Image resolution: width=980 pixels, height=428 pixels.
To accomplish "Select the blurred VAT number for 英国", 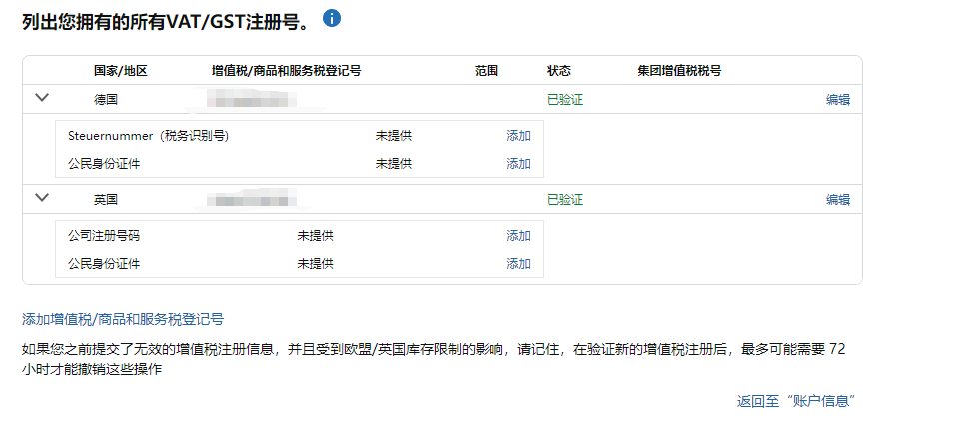I will pyautogui.click(x=252, y=199).
